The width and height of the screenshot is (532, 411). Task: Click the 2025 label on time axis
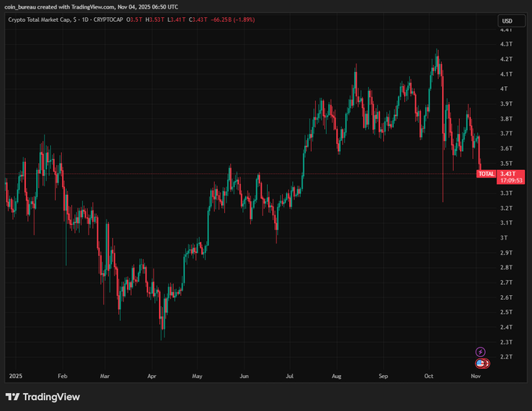16,376
